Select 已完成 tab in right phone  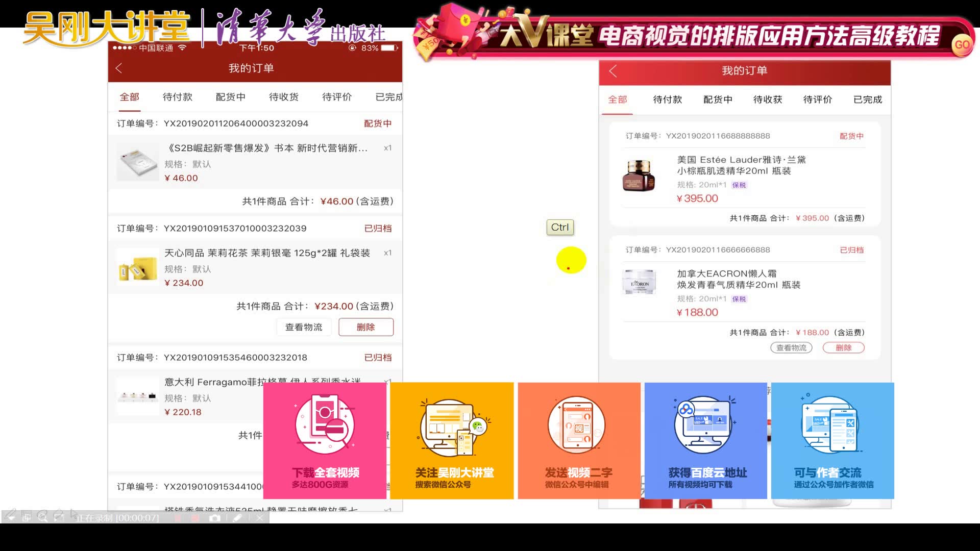tap(868, 99)
